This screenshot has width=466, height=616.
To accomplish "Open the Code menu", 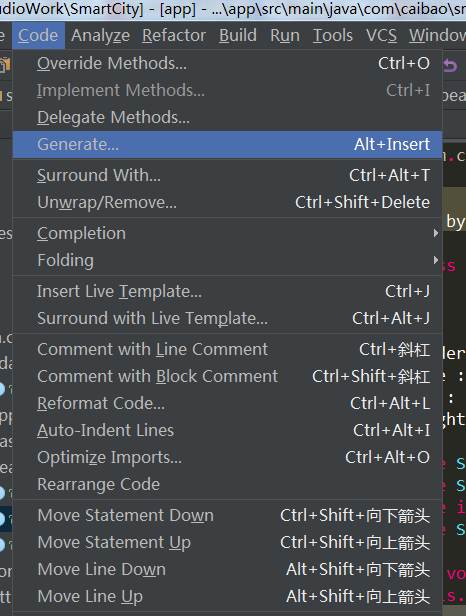I will coord(38,35).
